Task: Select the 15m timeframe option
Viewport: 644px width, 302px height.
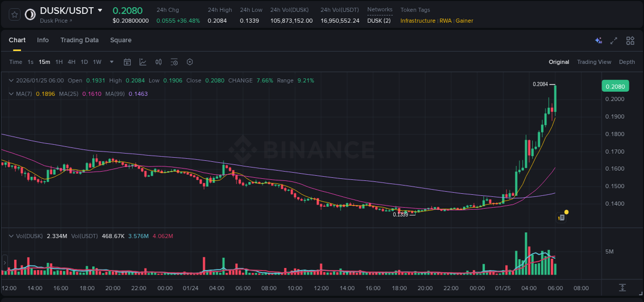Action: [x=44, y=62]
